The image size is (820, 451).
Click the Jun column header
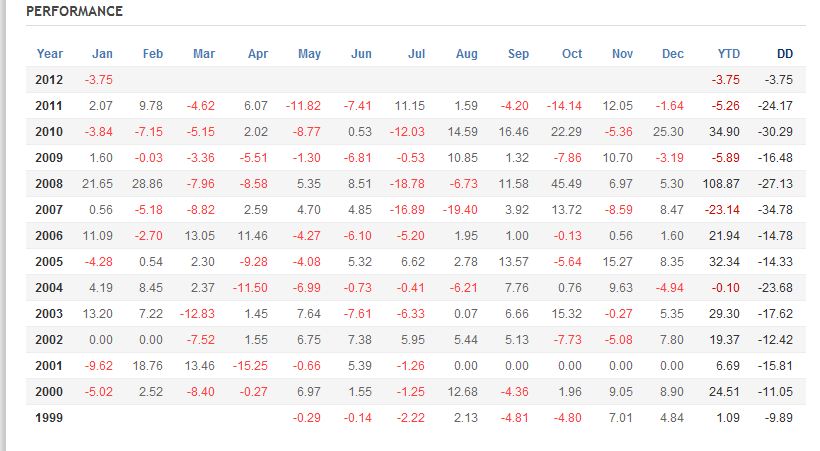[361, 54]
